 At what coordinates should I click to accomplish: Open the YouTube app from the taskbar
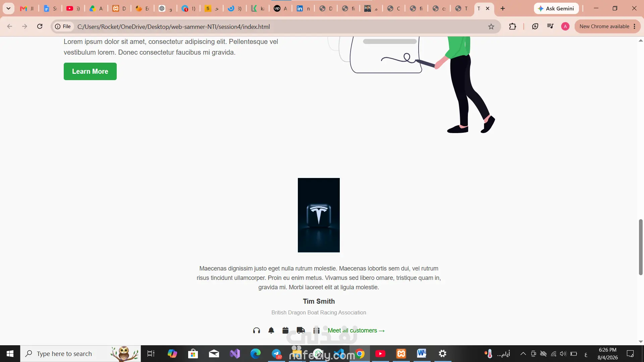pyautogui.click(x=380, y=354)
